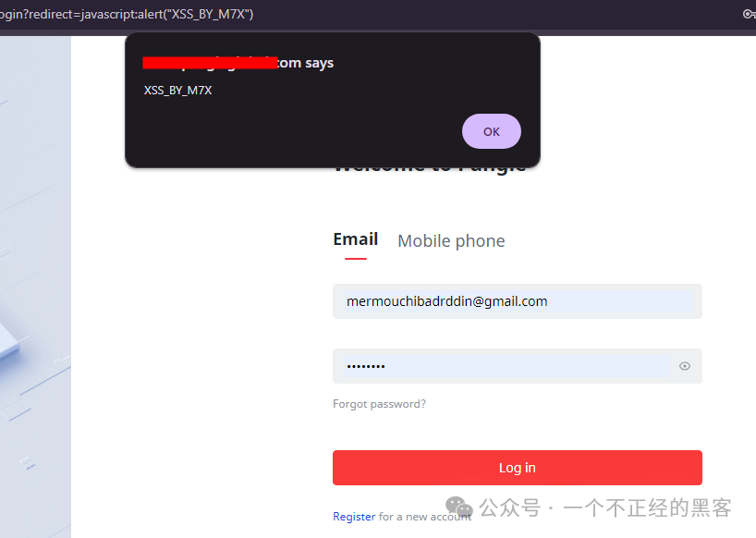This screenshot has width=756, height=538.
Task: Click the "says" title of the alert dialog
Action: pyautogui.click(x=319, y=63)
